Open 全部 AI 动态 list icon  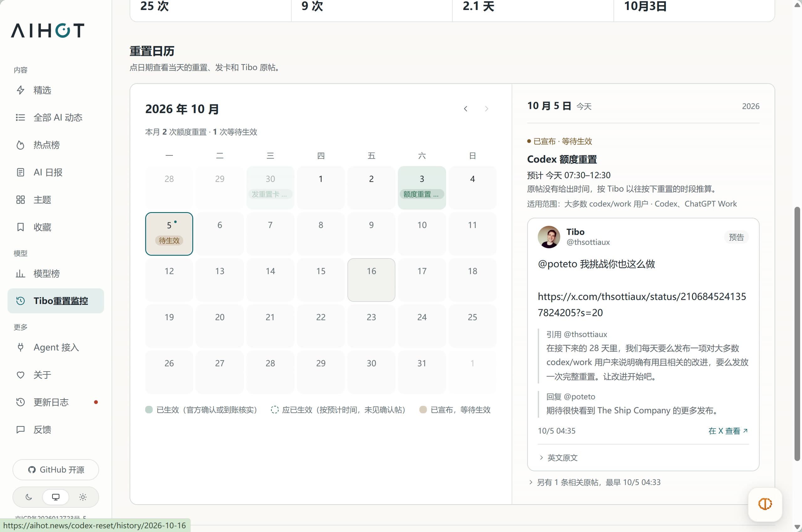point(20,117)
